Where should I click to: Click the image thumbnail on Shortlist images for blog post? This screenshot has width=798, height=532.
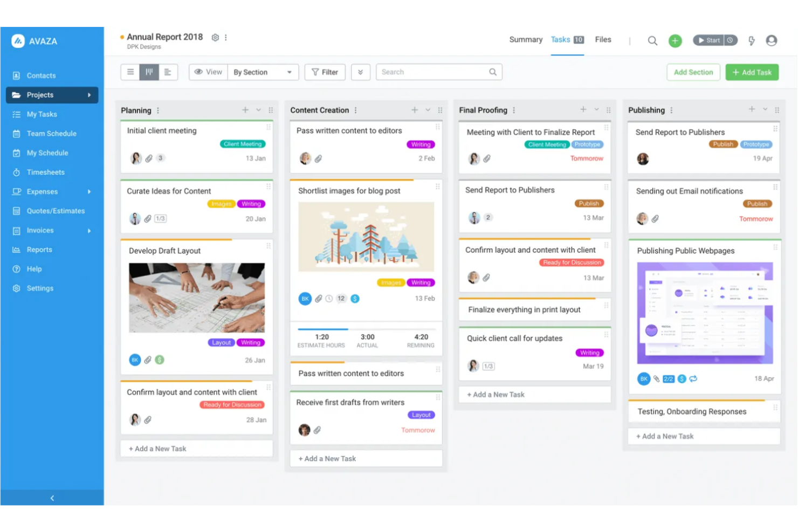pos(366,236)
